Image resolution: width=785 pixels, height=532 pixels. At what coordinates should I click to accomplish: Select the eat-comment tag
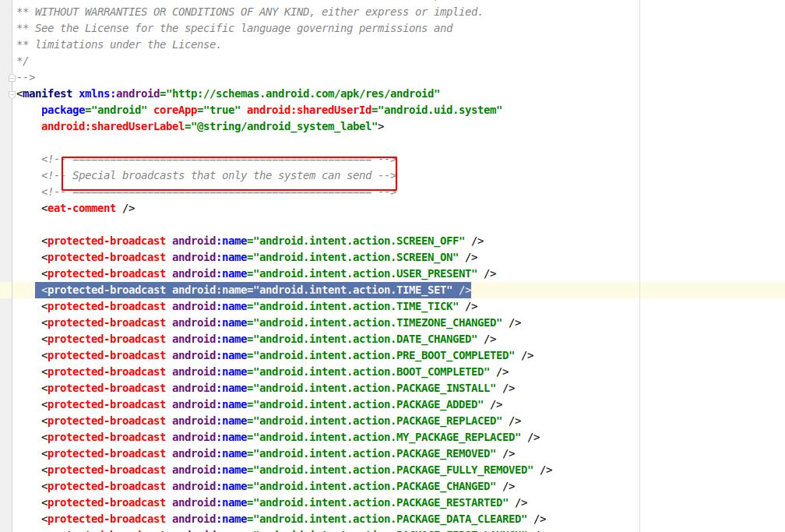point(81,208)
